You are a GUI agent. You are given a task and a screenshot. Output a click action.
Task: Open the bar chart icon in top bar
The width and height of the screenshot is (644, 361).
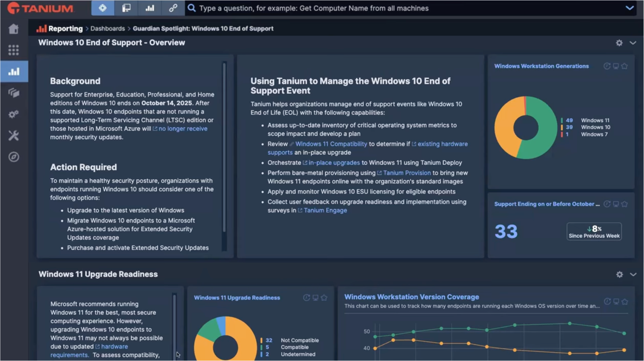click(x=149, y=8)
